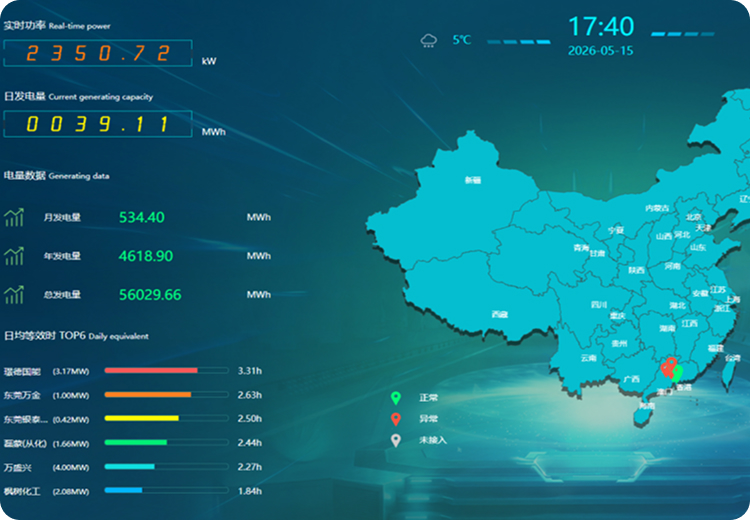The width and height of the screenshot is (750, 520).
Task: Select 内蒙古 on the map
Action: [x=657, y=208]
